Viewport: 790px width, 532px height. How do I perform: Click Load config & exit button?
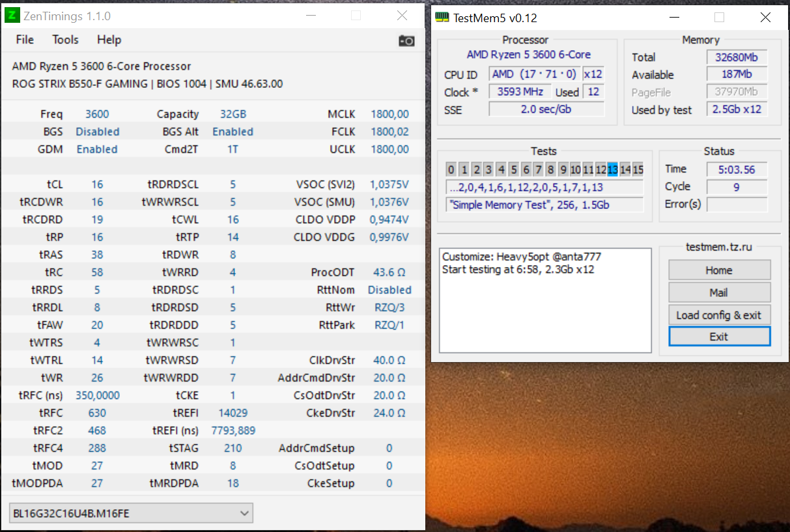(x=719, y=315)
